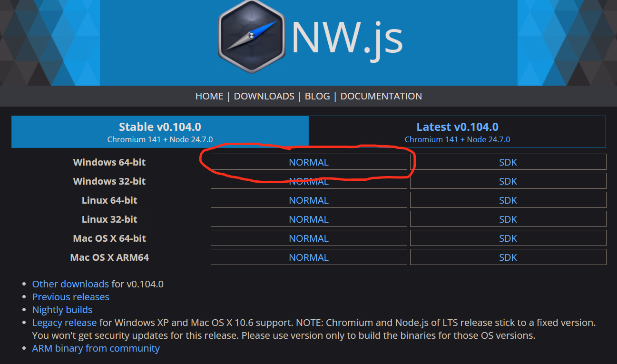Open the DOCUMENTATION menu link
617x364 pixels.
[x=381, y=96]
